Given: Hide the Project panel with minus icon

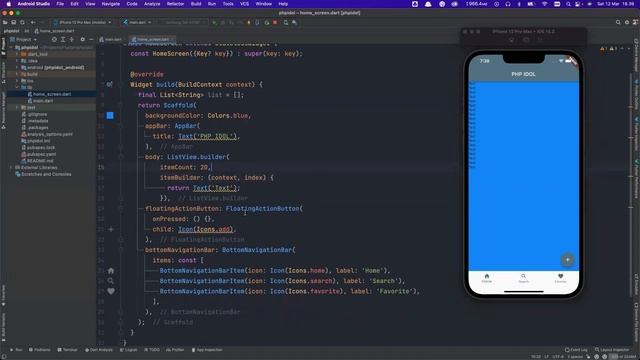Looking at the screenshot, I should (91, 40).
